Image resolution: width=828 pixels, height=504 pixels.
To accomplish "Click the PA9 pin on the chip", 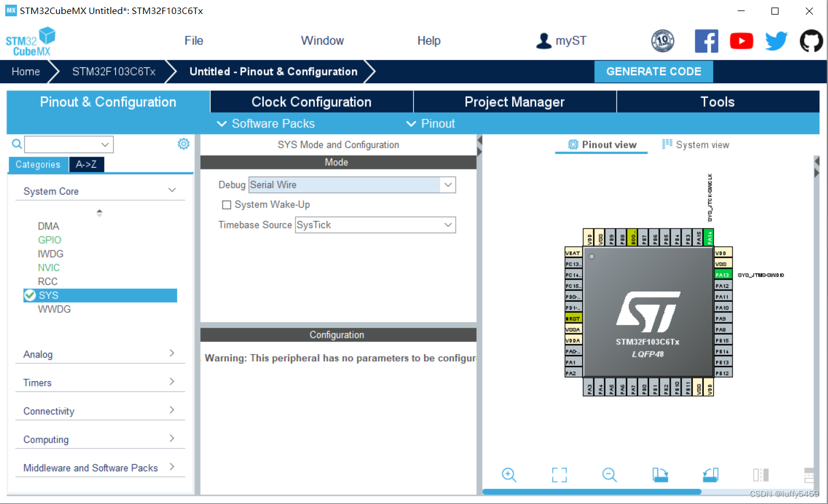I will coord(723,319).
